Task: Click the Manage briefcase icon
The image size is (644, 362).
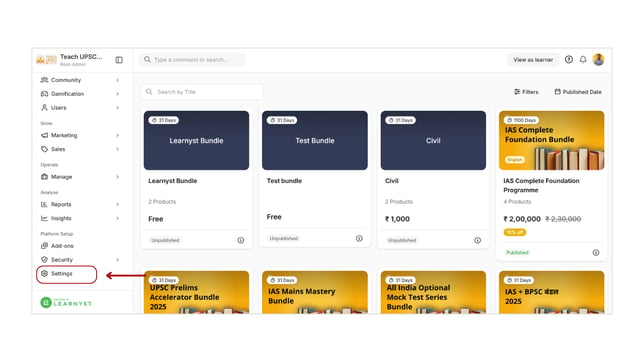Action: coord(44,177)
